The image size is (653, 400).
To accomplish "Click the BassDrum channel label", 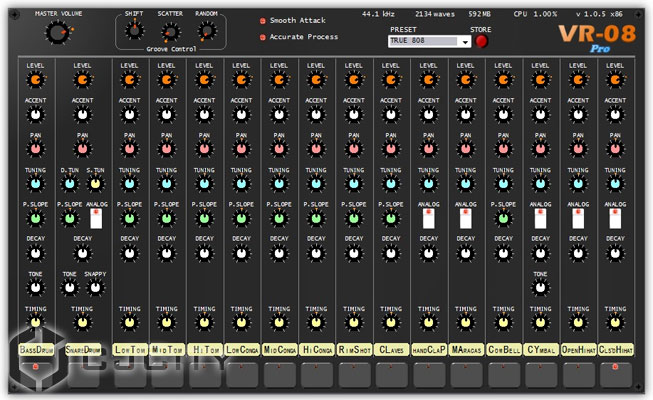I will [36, 349].
